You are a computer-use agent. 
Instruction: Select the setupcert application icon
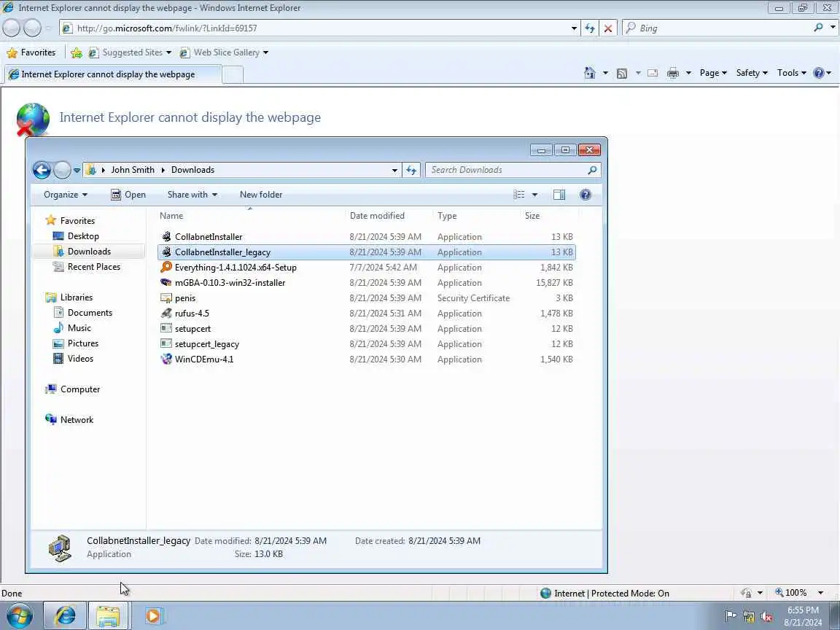[x=166, y=329]
